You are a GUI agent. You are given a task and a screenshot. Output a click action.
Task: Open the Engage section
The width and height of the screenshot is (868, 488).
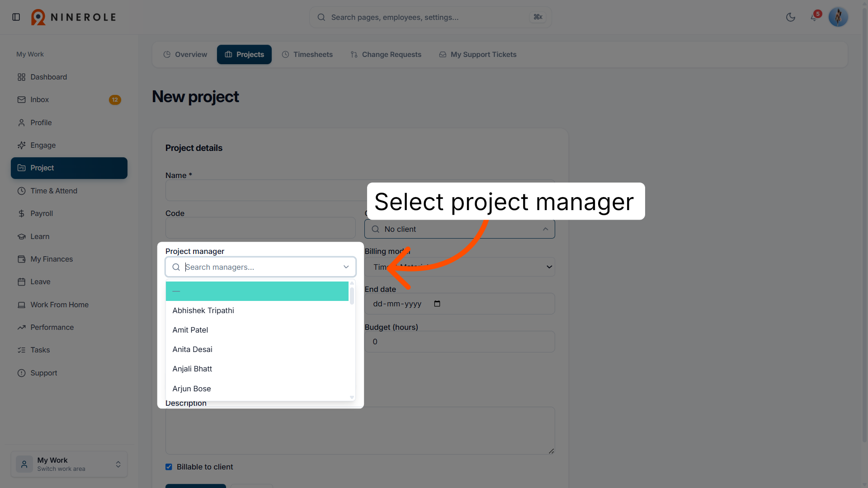69,145
